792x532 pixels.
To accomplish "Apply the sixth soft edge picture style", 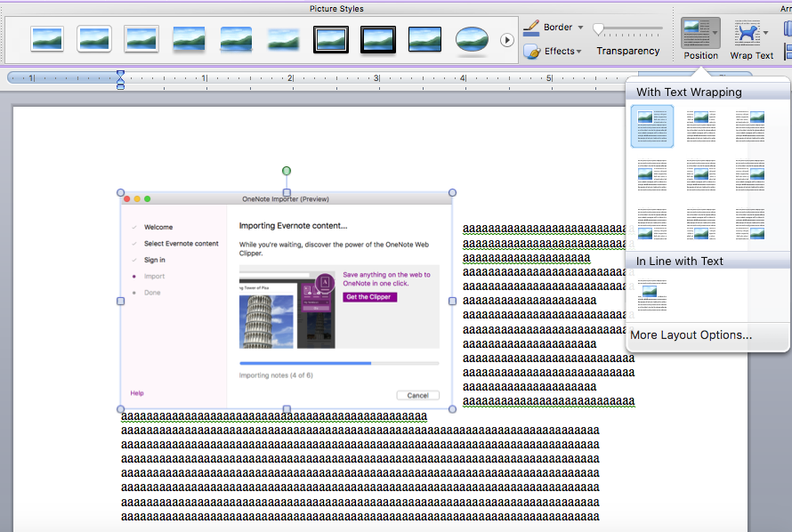I will tap(283, 39).
